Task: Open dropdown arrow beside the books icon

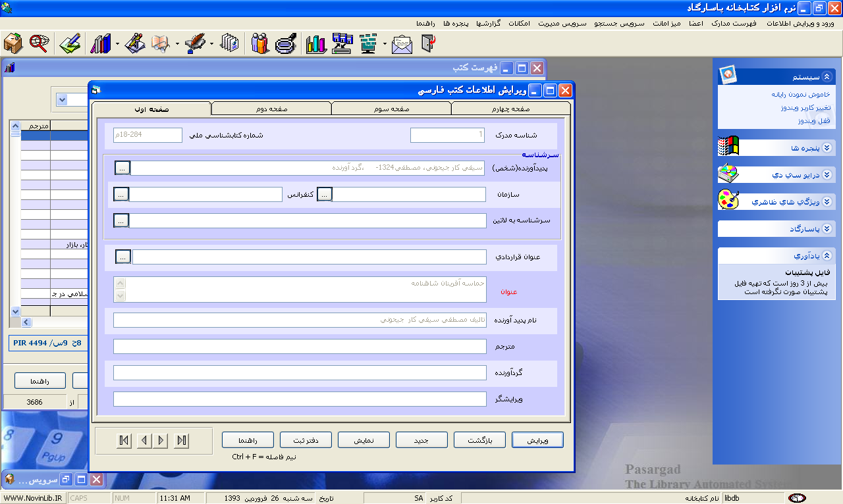Action: click(x=117, y=45)
